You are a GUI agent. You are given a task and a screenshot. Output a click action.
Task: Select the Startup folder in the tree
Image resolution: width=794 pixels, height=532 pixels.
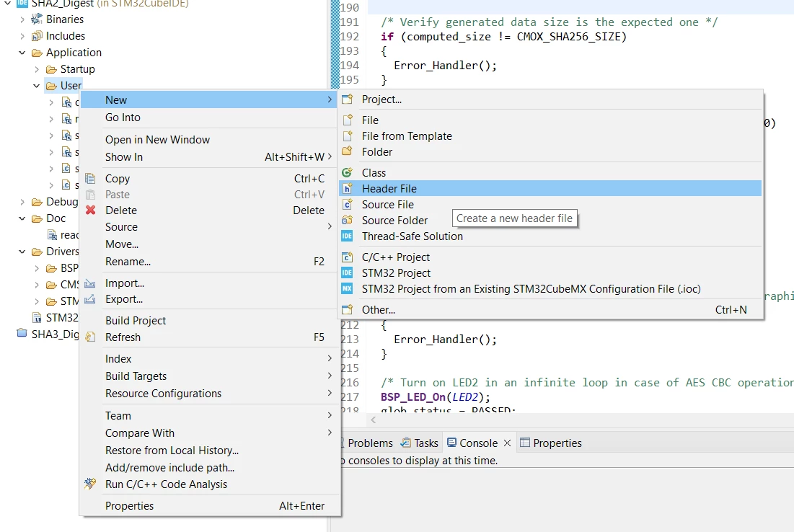[77, 69]
